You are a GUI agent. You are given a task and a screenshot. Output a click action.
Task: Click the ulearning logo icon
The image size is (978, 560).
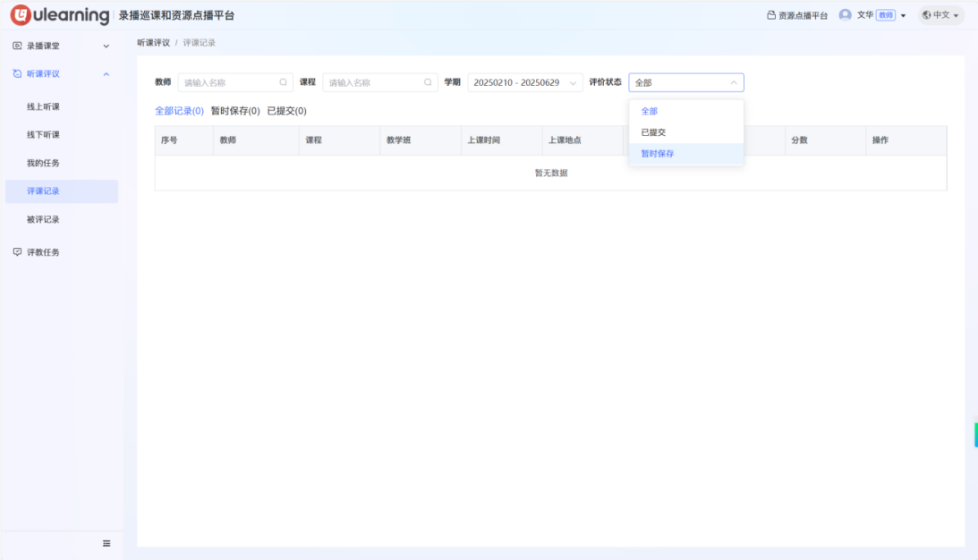[x=21, y=15]
